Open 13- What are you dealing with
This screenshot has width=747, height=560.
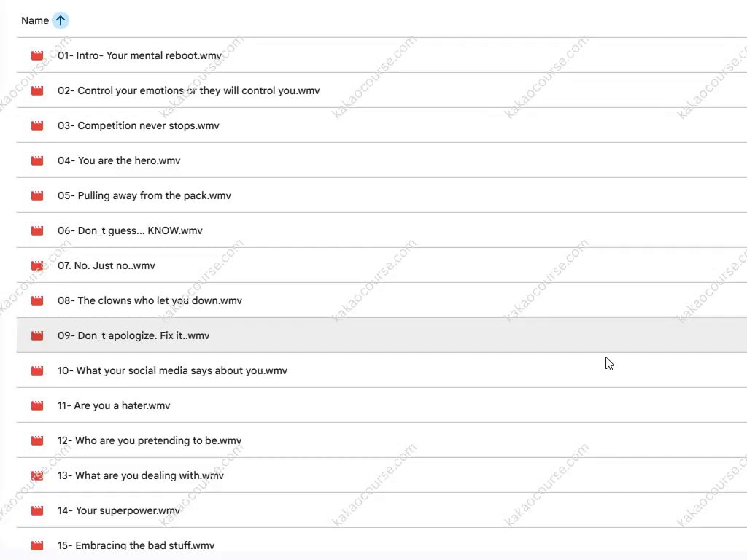[x=141, y=475]
